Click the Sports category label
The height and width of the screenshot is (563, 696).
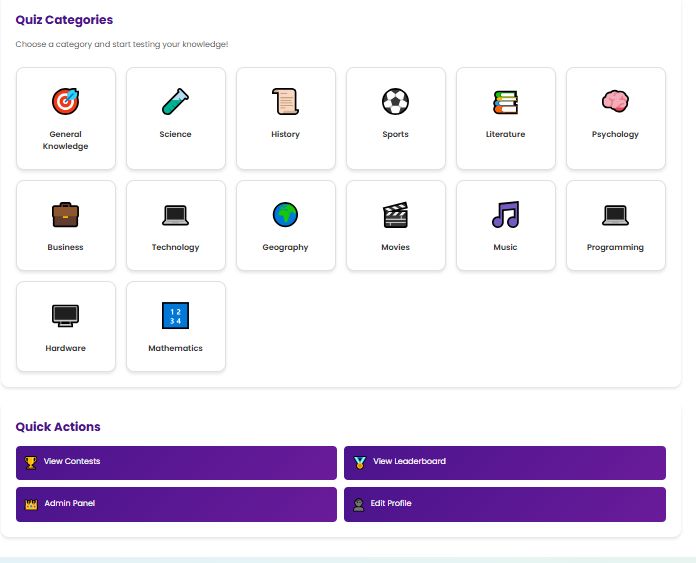tap(395, 134)
